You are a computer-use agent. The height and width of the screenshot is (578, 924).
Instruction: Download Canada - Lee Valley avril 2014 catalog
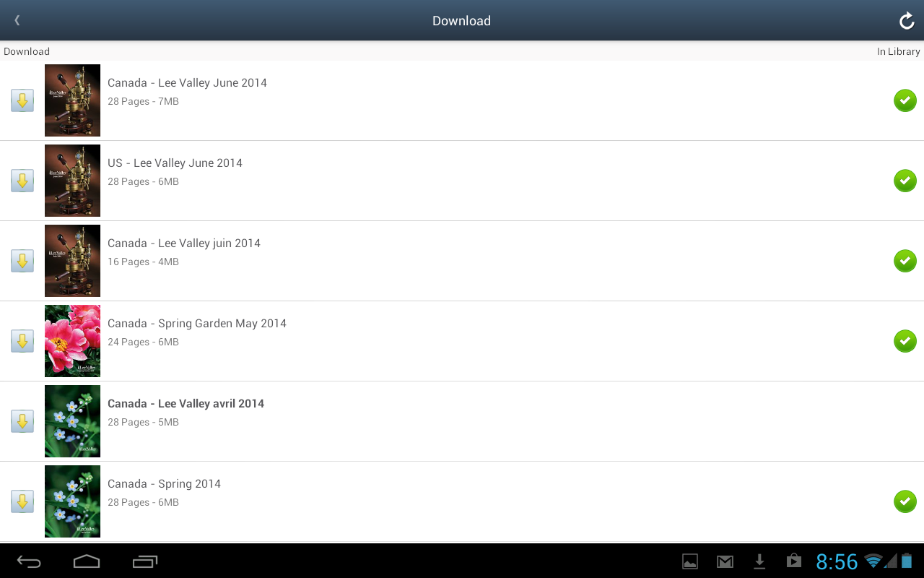tap(22, 421)
